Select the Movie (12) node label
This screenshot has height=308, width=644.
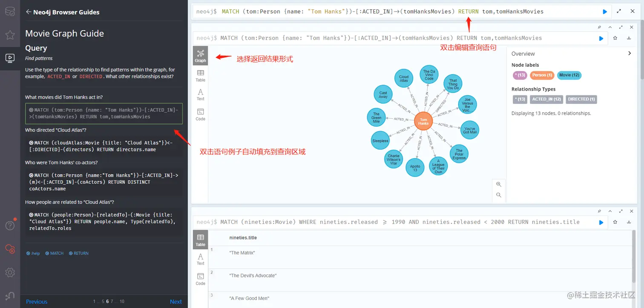tap(569, 75)
